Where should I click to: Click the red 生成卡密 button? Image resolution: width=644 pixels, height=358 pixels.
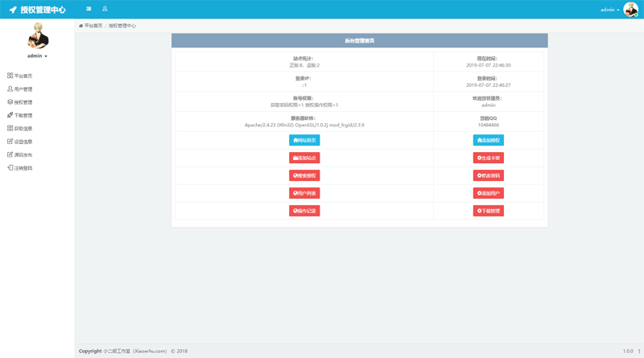pyautogui.click(x=488, y=158)
